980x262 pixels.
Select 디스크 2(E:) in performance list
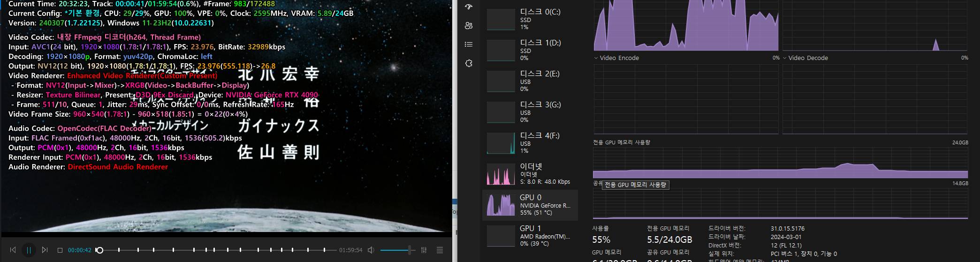point(530,81)
